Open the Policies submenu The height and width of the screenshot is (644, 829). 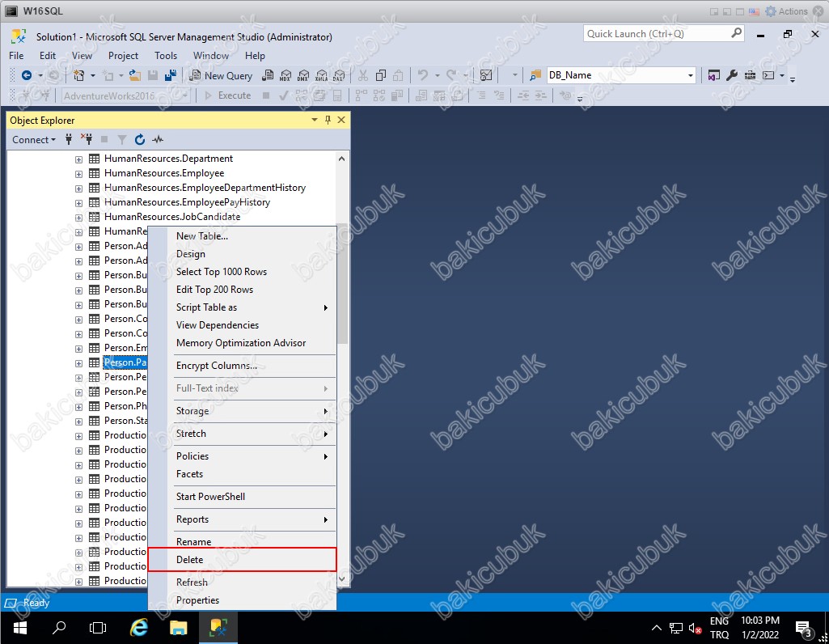pos(242,456)
